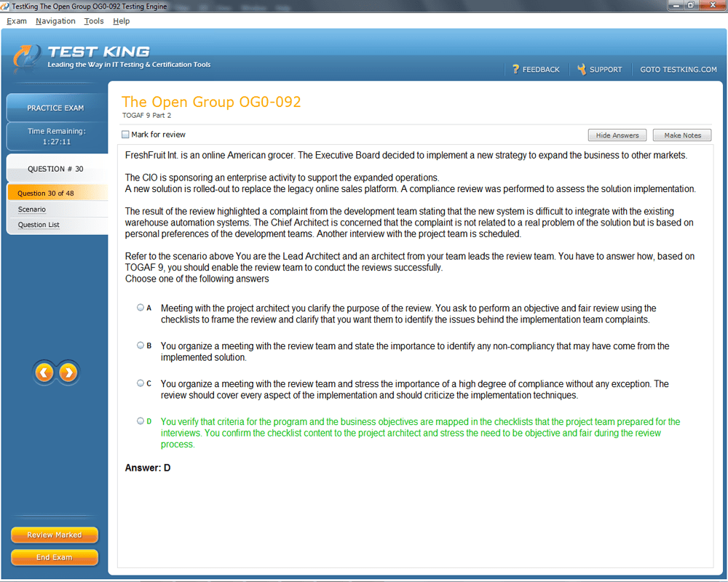This screenshot has height=582, width=728.
Task: Open the FEEDBACK link
Action: click(x=541, y=70)
